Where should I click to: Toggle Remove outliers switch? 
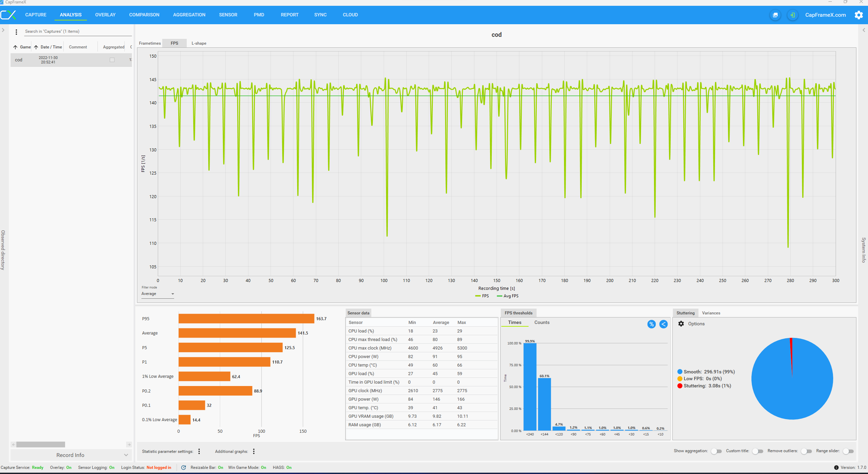(806, 451)
